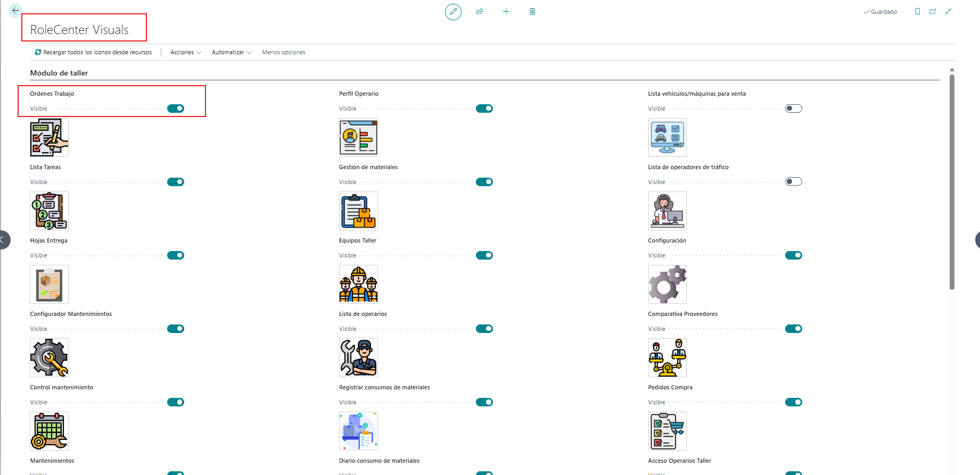
Task: Expand the Acciones dropdown menu
Action: [x=186, y=52]
